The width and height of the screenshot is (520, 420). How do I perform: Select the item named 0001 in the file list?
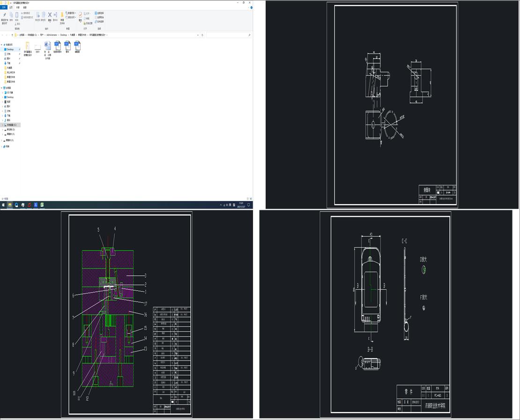(x=37, y=49)
